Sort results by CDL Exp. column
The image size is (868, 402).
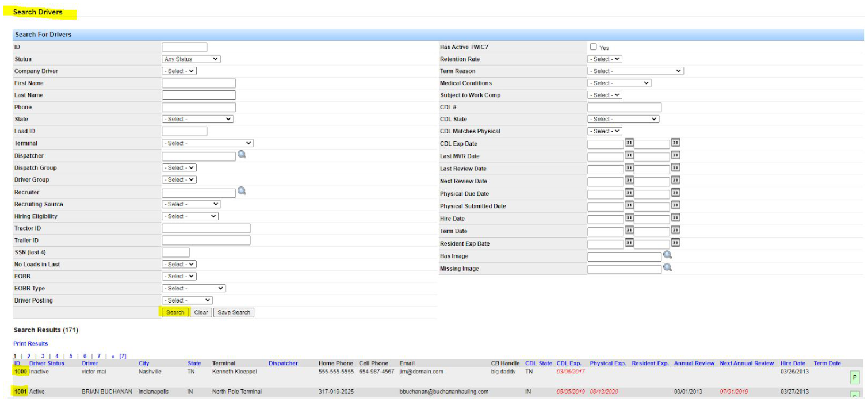tap(569, 363)
